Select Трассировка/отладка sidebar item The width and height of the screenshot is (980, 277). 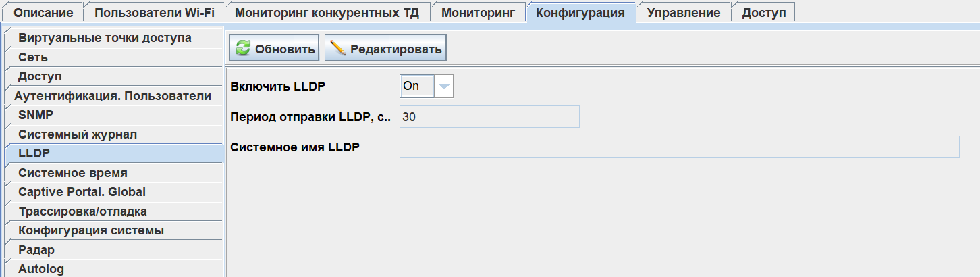tap(82, 211)
